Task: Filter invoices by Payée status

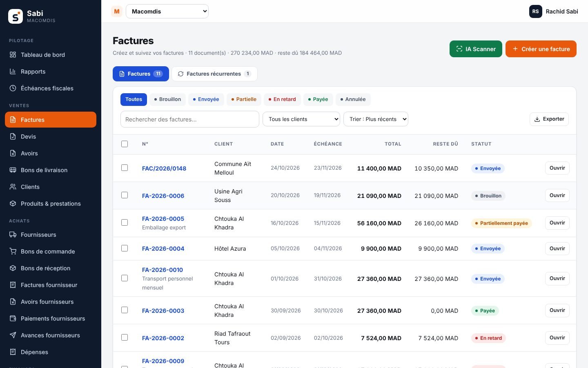Action: (318, 99)
